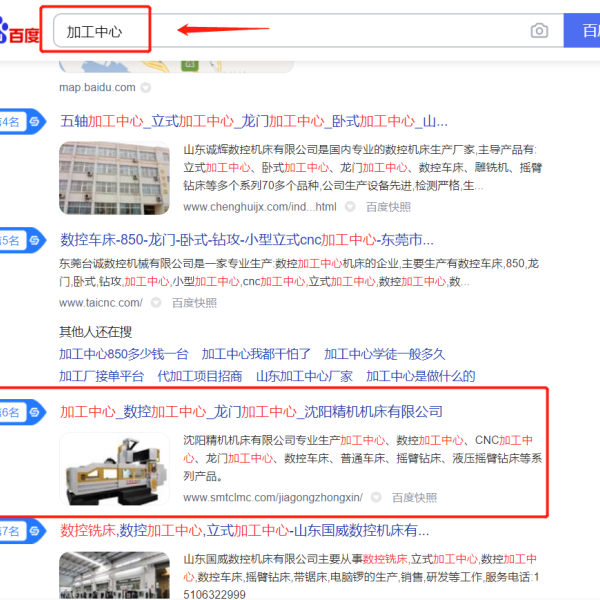Click the 其他人还在搜 heading

95,332
